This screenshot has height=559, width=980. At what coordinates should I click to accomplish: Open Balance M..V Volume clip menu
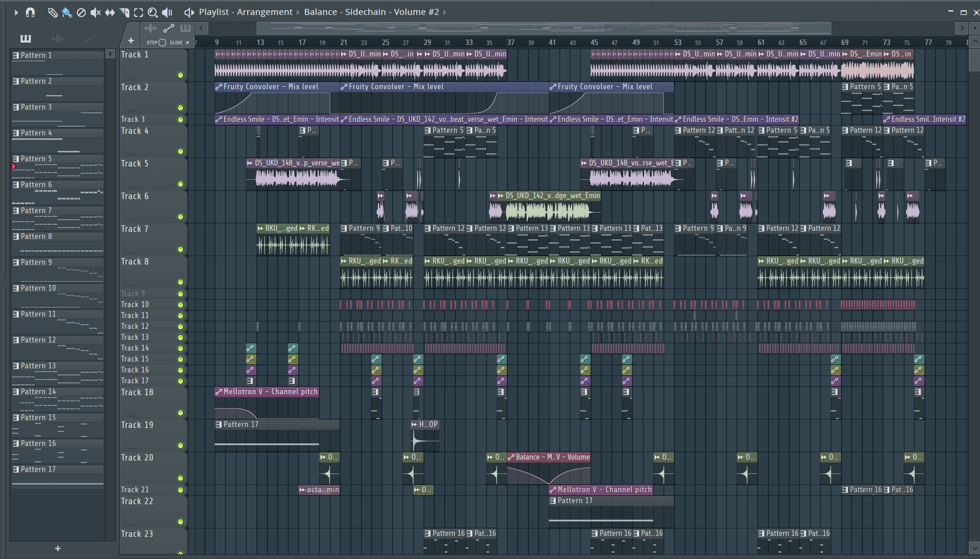click(511, 457)
